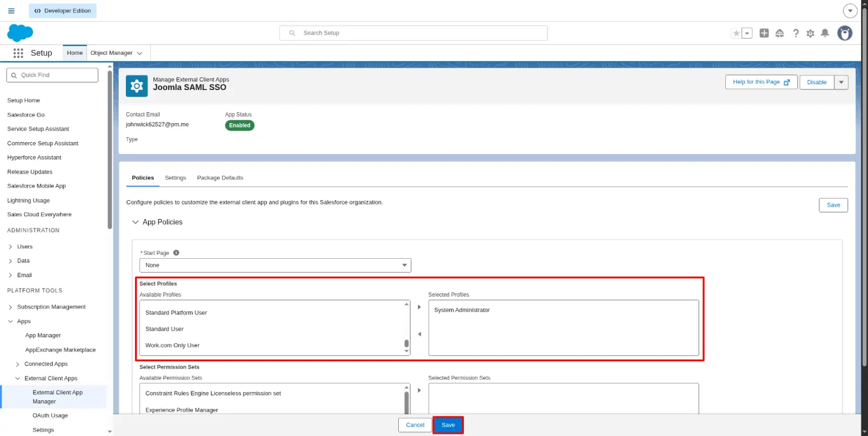Expand the Email tree item
The height and width of the screenshot is (436, 868).
pyautogui.click(x=10, y=275)
